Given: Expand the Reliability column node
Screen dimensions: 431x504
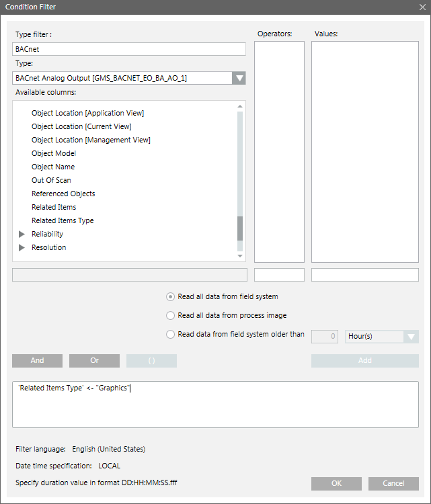Looking at the screenshot, I should point(22,234).
